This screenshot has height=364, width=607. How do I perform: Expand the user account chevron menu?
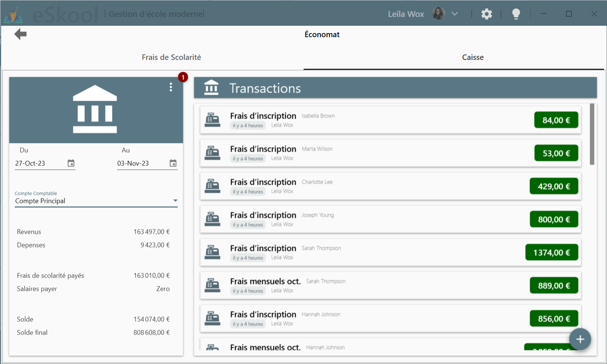click(455, 14)
